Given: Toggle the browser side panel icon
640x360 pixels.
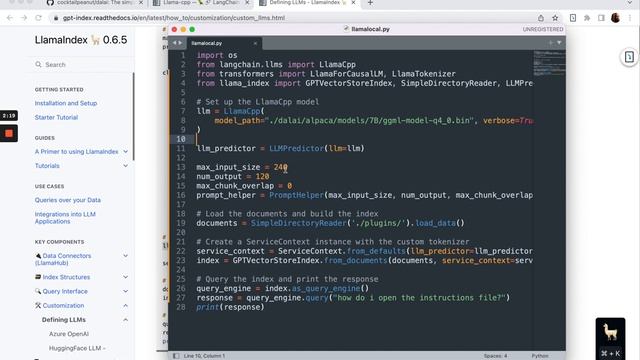Looking at the screenshot, I should [x=601, y=18].
